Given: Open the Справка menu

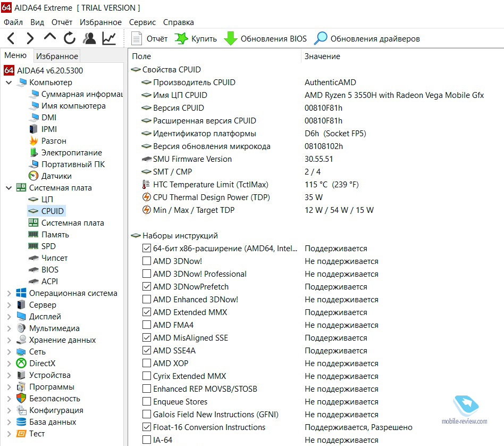Looking at the screenshot, I should [179, 22].
